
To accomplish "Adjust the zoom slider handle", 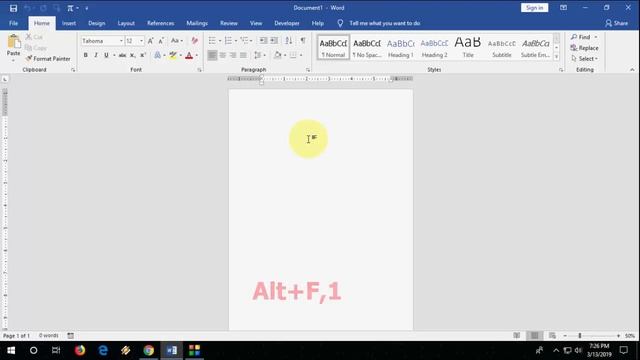I will (580, 336).
